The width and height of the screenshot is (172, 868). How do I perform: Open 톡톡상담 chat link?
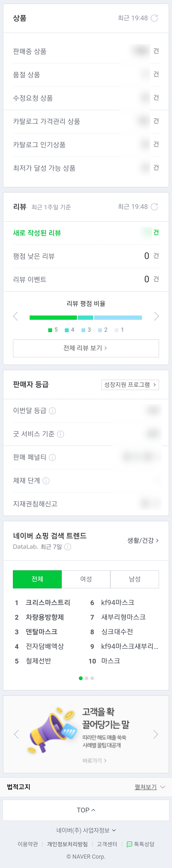tap(141, 844)
